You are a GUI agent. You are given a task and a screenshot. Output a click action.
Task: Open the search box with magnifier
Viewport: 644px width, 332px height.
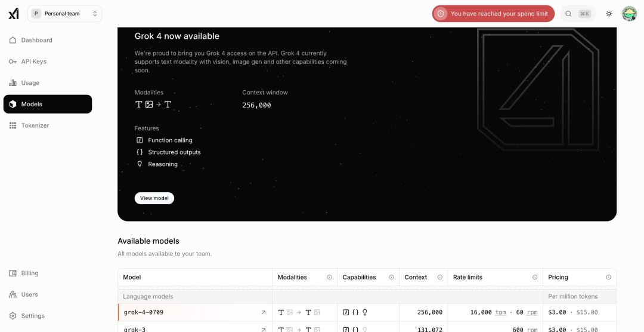(x=578, y=14)
